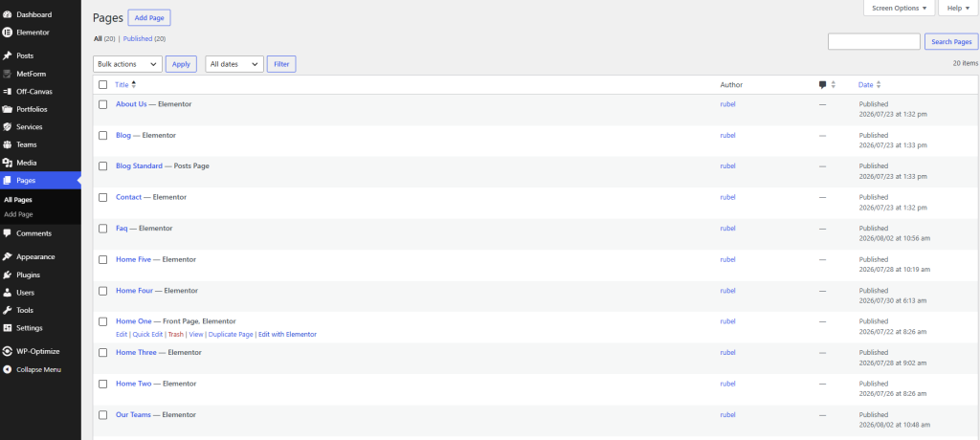Sort by Title using sort arrows
The image size is (980, 440).
click(x=134, y=84)
